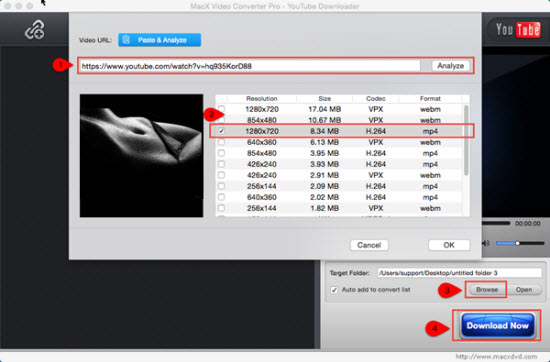Click the video URL input field
Viewport: 550px width, 362px height.
pos(250,66)
